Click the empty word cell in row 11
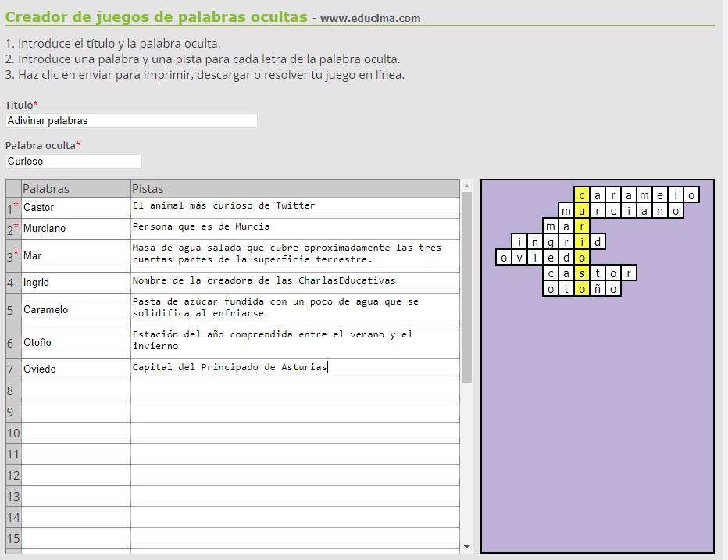Screen dimensions: 728x560 (x=76, y=454)
